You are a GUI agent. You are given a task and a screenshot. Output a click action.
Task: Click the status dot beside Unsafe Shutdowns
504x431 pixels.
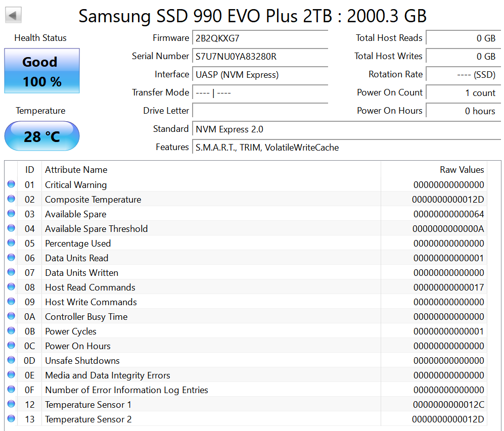pos(11,360)
